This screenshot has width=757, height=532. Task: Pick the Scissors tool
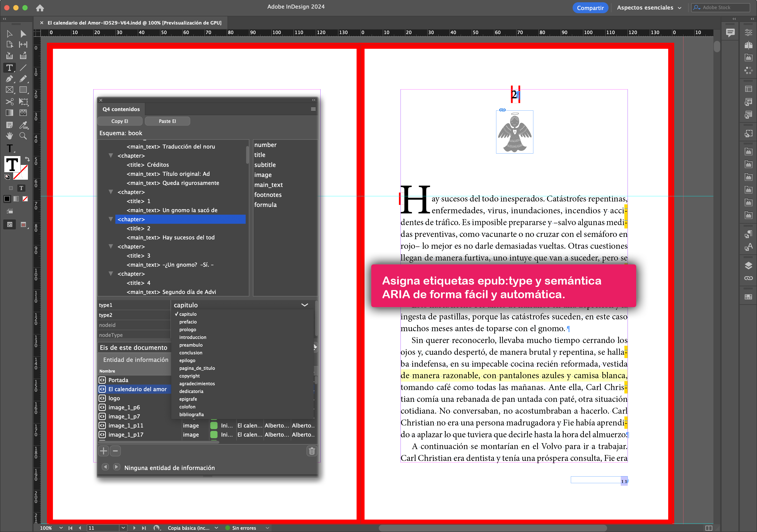[x=9, y=102]
